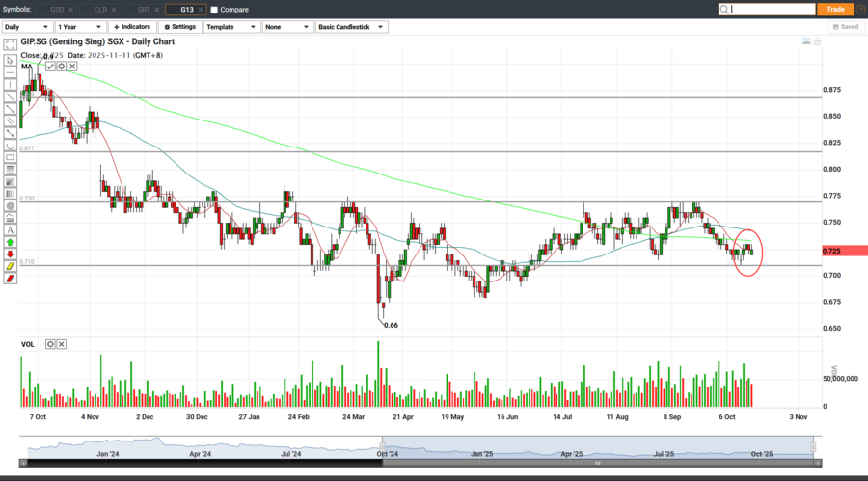
Task: Enable the Compare checkbox
Action: pos(214,10)
